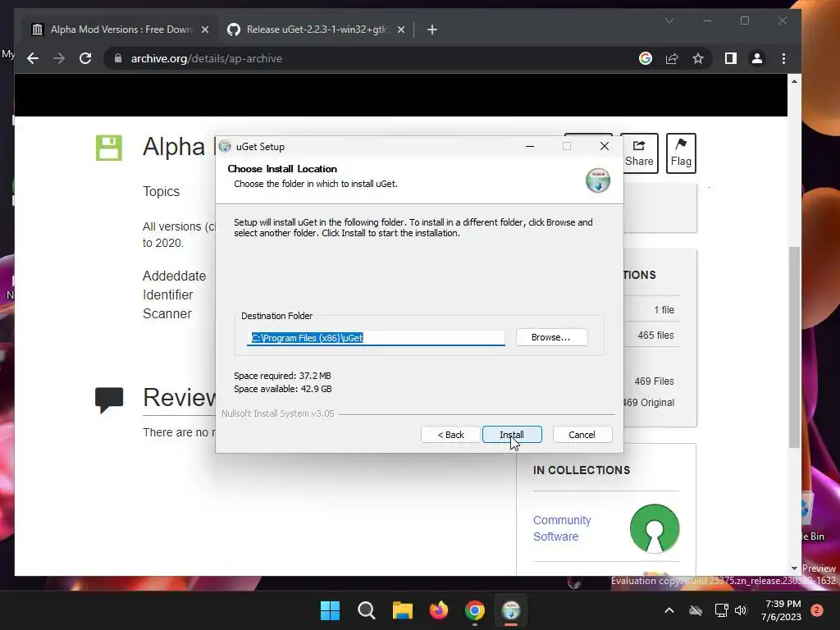The width and height of the screenshot is (840, 630).
Task: Click the Identifier metadata label
Action: click(x=167, y=294)
